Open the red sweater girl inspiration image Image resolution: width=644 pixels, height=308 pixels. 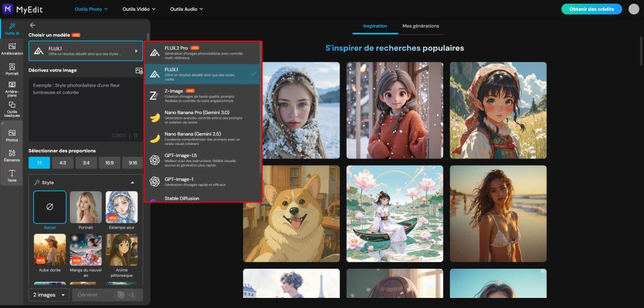coord(395,110)
